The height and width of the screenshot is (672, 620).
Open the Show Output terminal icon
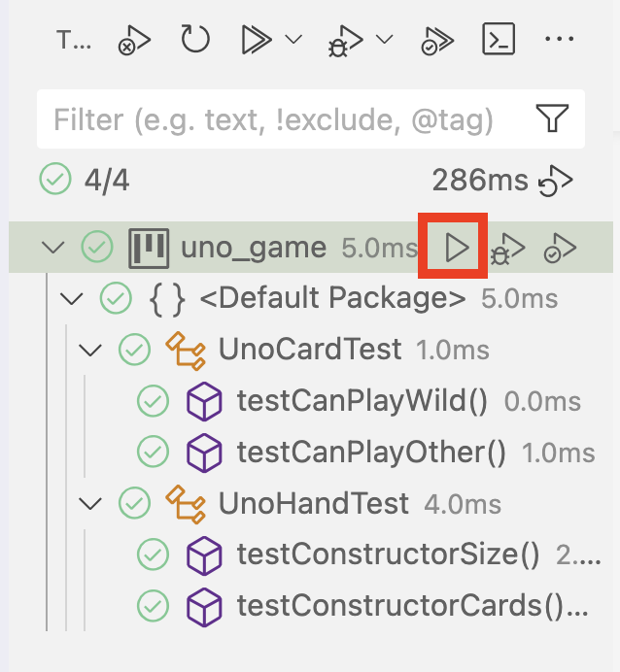pyautogui.click(x=499, y=40)
